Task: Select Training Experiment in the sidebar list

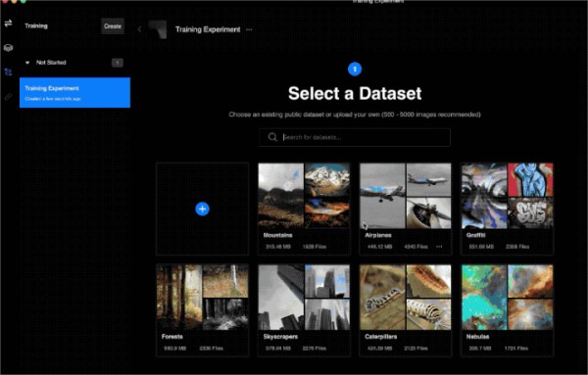Action: 74,93
